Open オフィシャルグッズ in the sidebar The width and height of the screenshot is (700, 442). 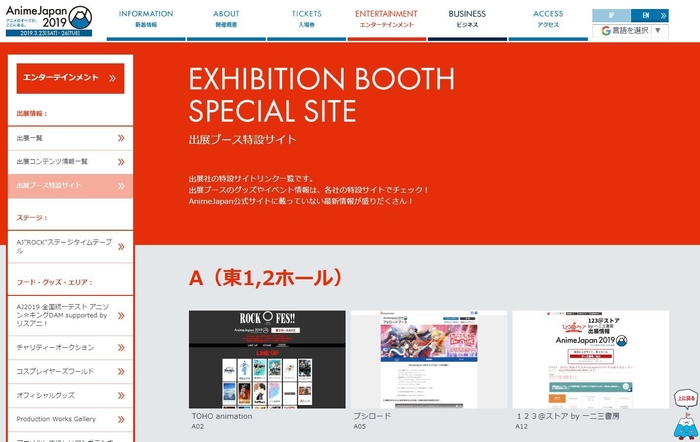71,395
